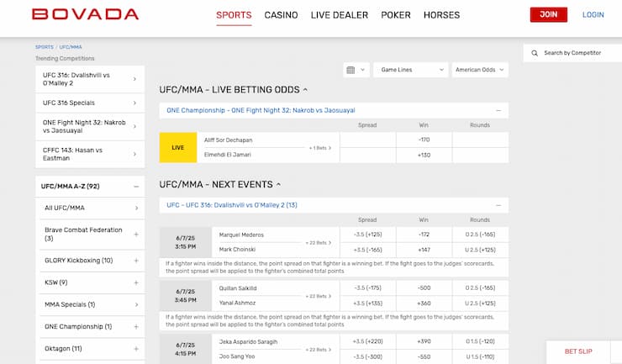
Task: Select Marquel Mederos win odds -172
Action: [424, 235]
